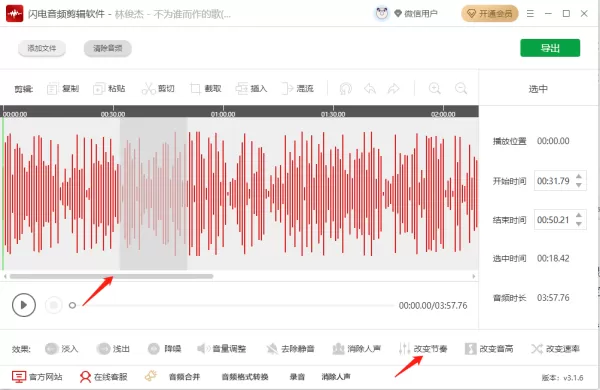Click the 02:00.00 timeline ruler mark
The height and width of the screenshot is (390, 600).
443,114
